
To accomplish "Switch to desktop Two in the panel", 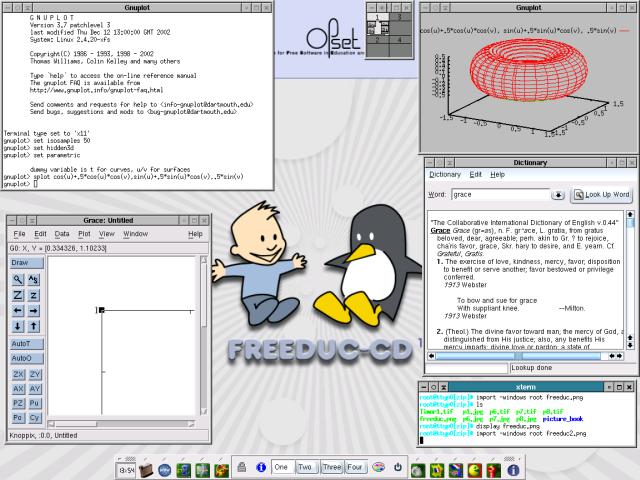I will (305, 467).
